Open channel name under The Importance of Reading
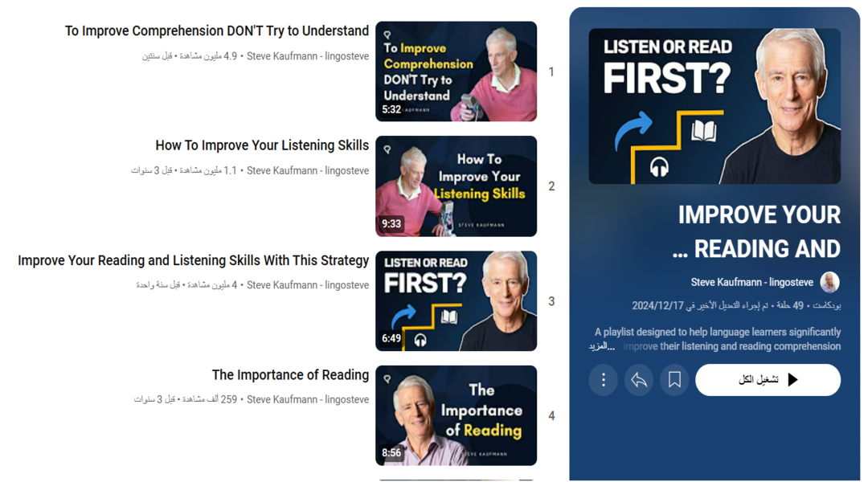The height and width of the screenshot is (482, 868). (308, 399)
